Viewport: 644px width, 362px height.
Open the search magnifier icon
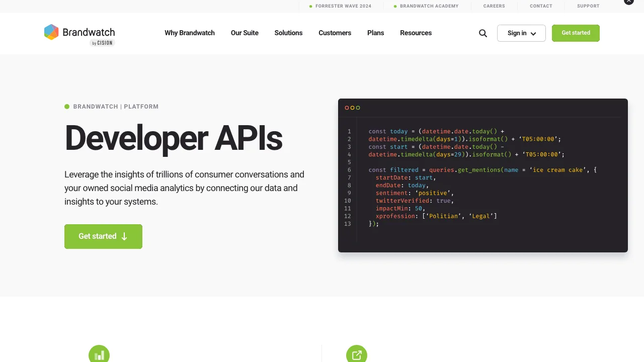click(x=483, y=33)
